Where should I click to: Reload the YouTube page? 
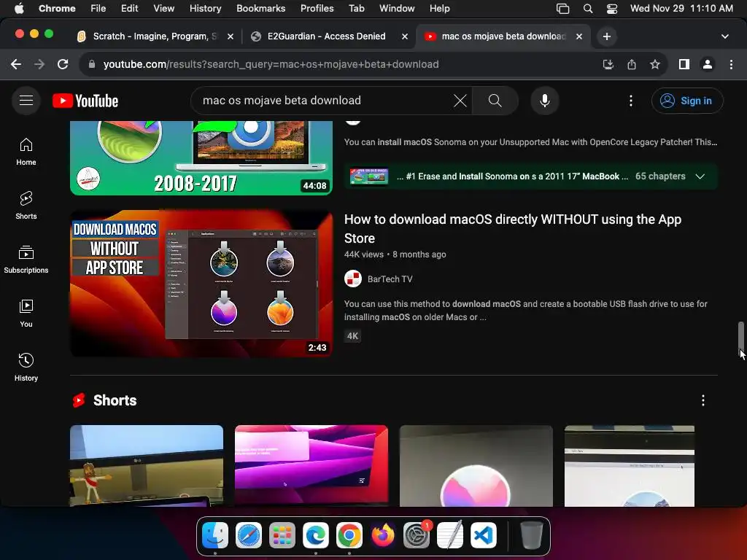coord(63,64)
